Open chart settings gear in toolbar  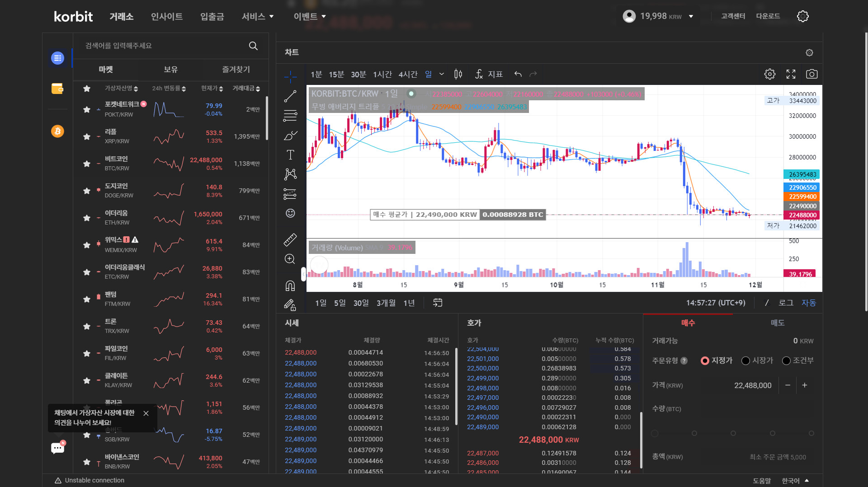tap(770, 74)
